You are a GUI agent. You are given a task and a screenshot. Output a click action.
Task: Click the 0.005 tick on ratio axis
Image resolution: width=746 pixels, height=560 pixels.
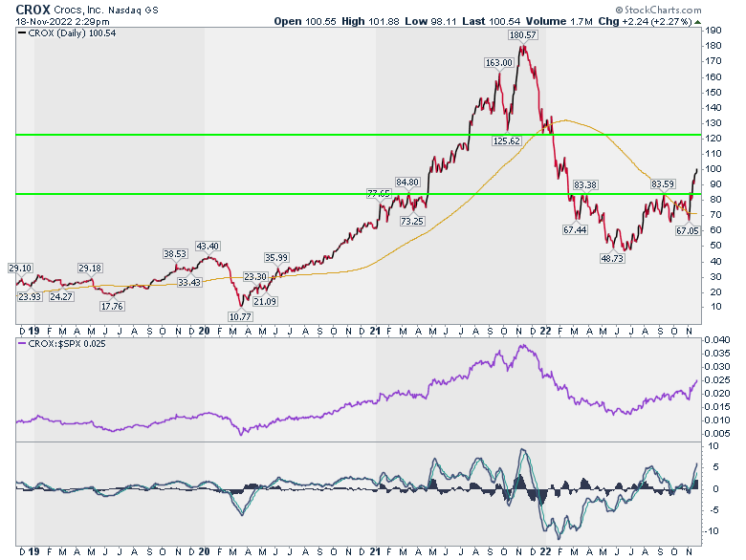(717, 434)
